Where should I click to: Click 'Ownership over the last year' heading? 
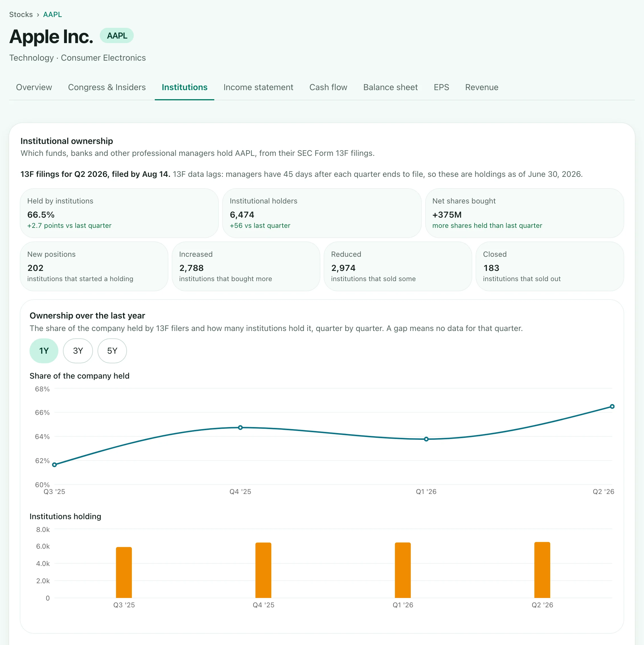88,315
